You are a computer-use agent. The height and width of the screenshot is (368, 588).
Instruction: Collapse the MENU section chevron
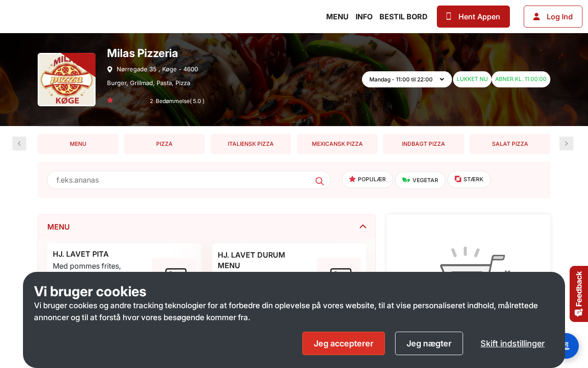pos(363,226)
